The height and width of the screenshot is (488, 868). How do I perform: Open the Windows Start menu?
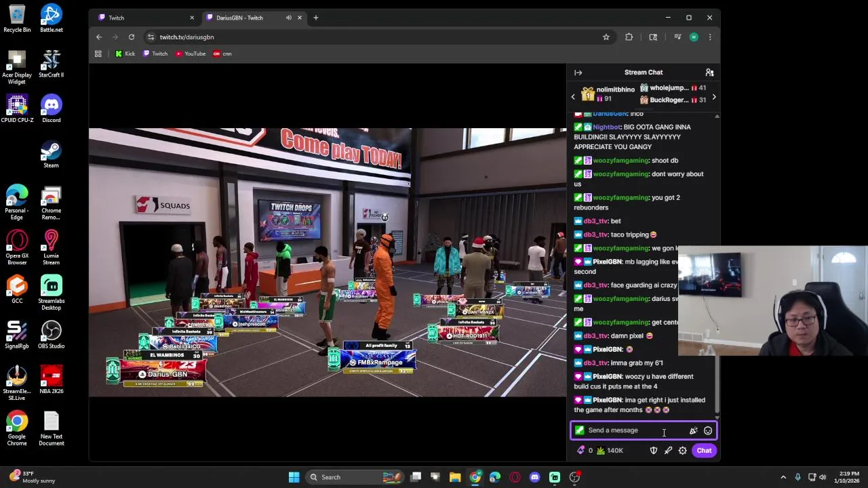point(294,477)
